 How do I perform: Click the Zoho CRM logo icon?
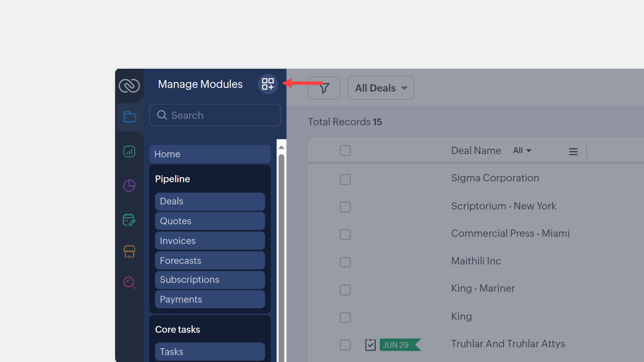tap(129, 86)
